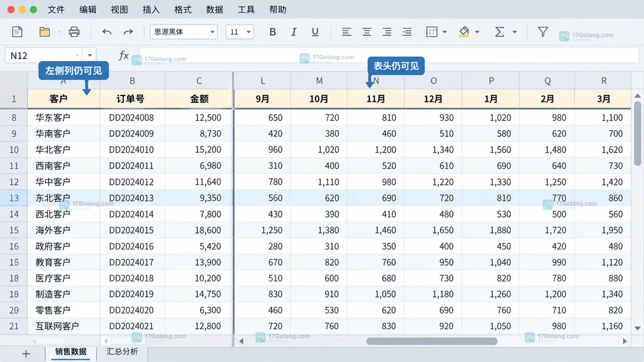
Task: Switch to the 销售数据 sheet tab
Action: point(70,352)
